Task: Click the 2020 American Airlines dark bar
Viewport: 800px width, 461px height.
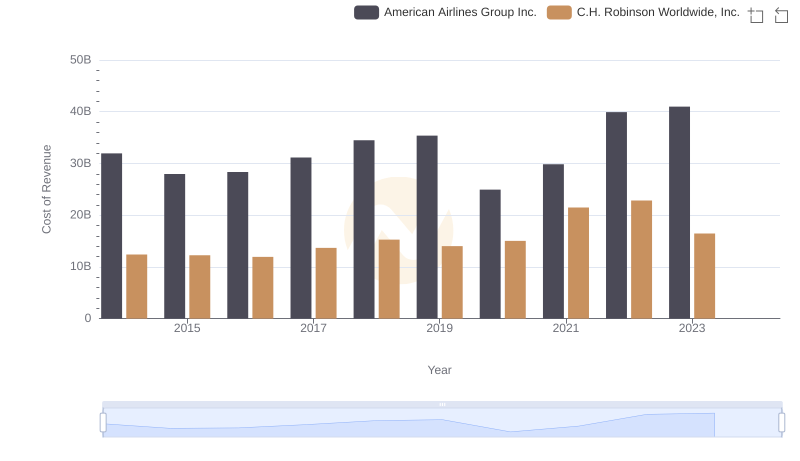Action: 490,254
